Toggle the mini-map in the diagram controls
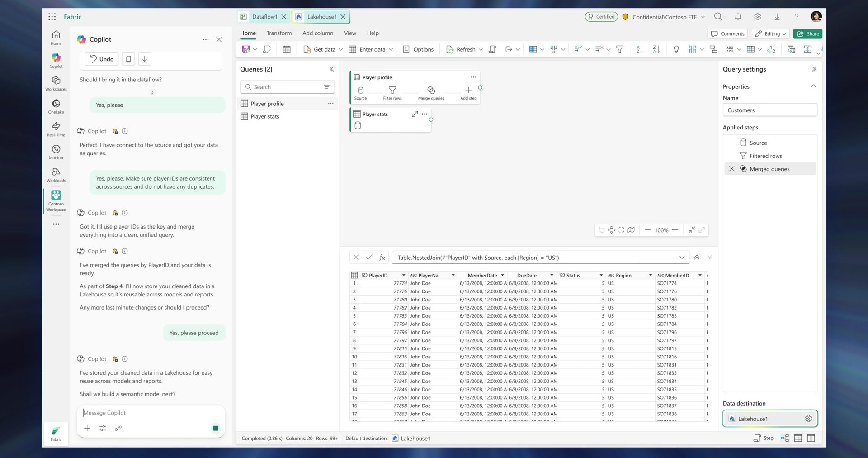The image size is (868, 458). click(x=631, y=230)
